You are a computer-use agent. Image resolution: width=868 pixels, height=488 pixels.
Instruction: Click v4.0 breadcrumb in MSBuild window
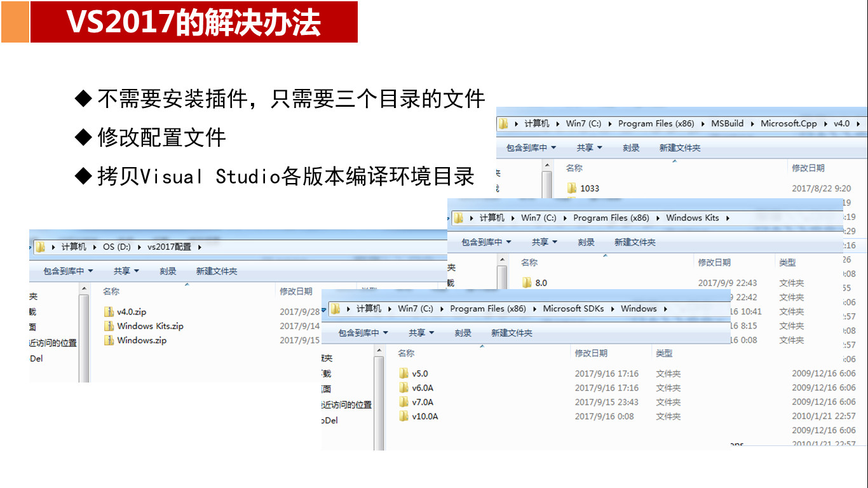click(841, 123)
